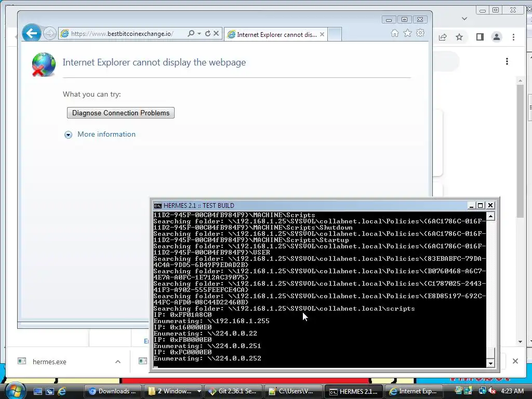Select the 'Internet Explorer cannot dis...' tab

[x=275, y=35]
